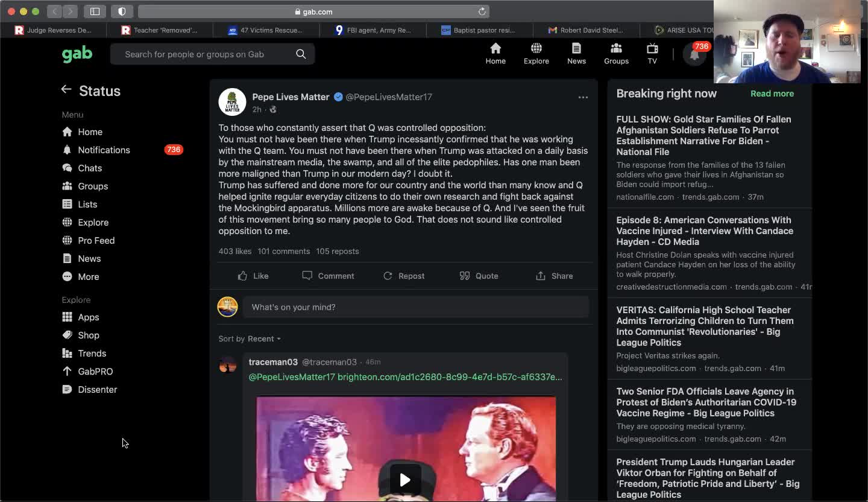The width and height of the screenshot is (868, 502).
Task: Click the post visibility globe icon
Action: coord(273,110)
